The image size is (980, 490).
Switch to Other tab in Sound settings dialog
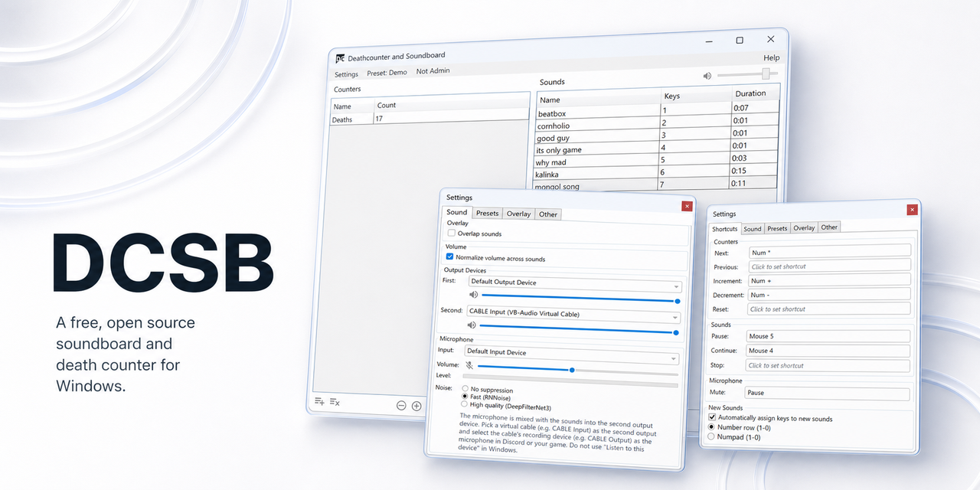pos(548,214)
